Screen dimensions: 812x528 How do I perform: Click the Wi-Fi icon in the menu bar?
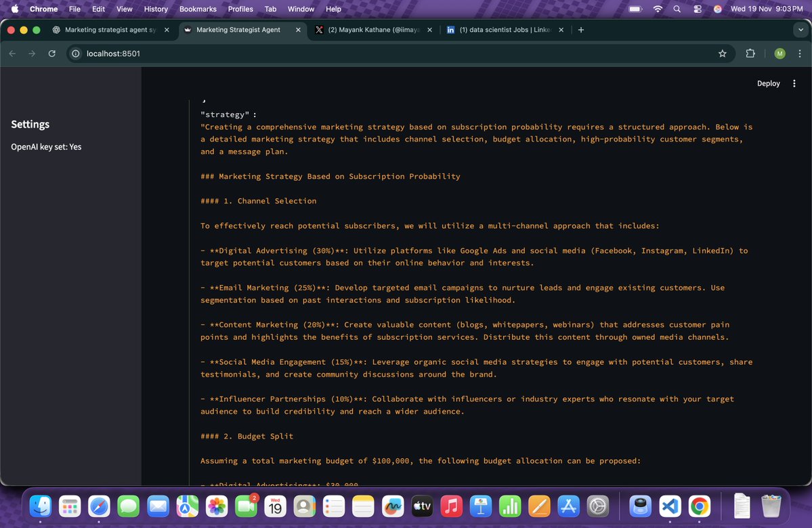click(x=658, y=9)
